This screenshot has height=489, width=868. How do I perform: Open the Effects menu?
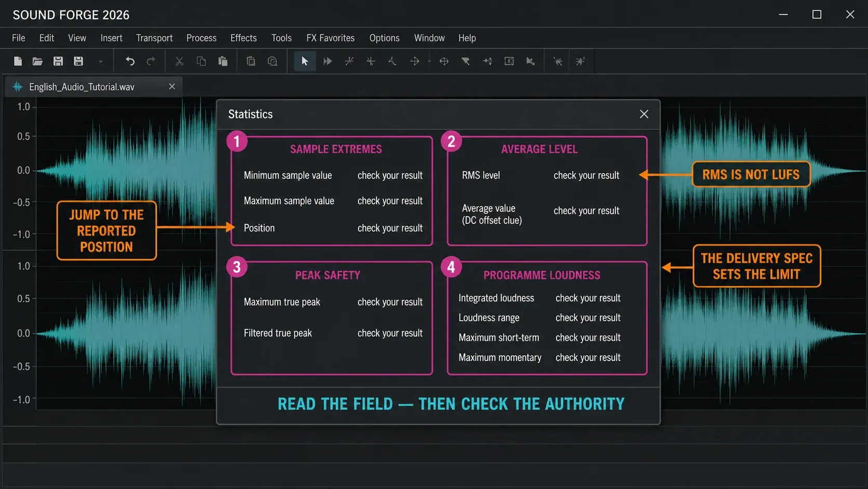243,38
